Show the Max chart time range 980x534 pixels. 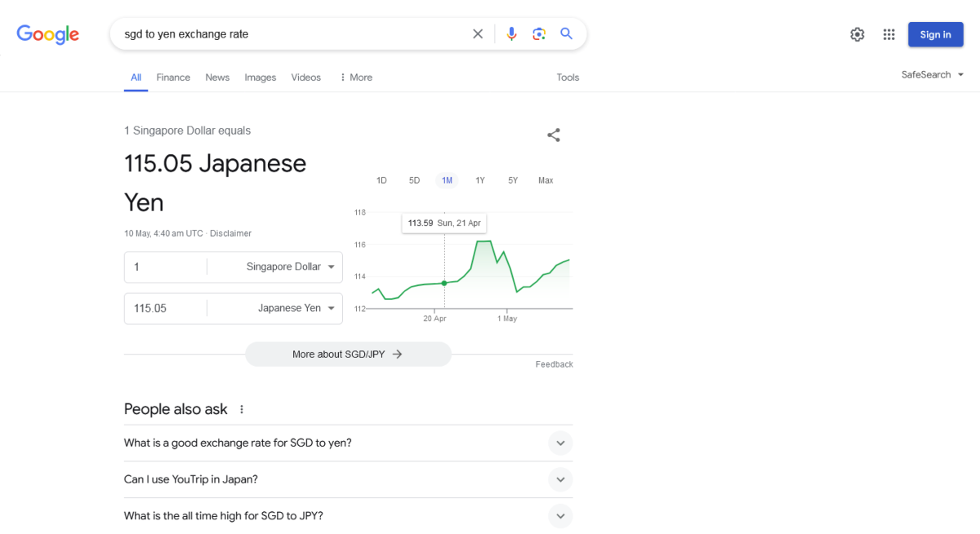click(546, 180)
